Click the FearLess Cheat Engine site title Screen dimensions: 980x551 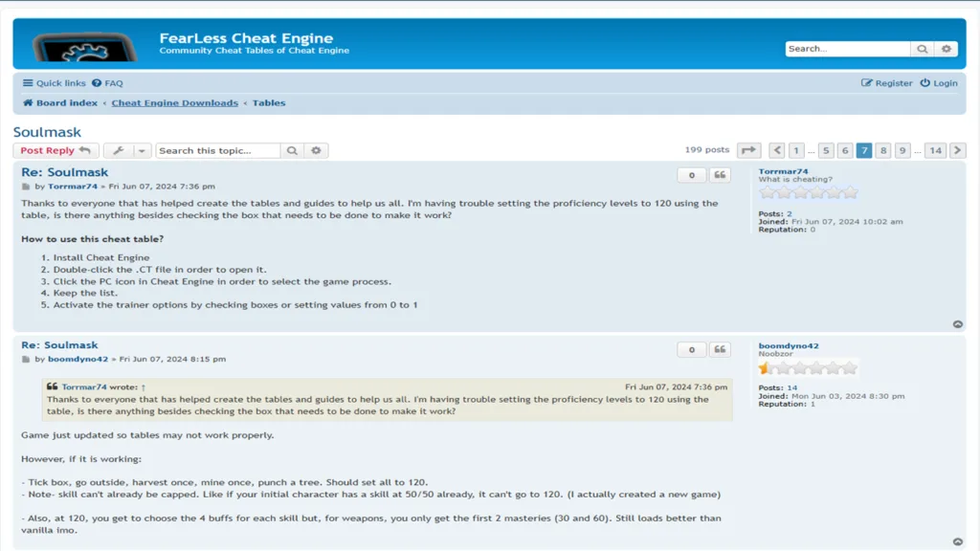pyautogui.click(x=246, y=38)
